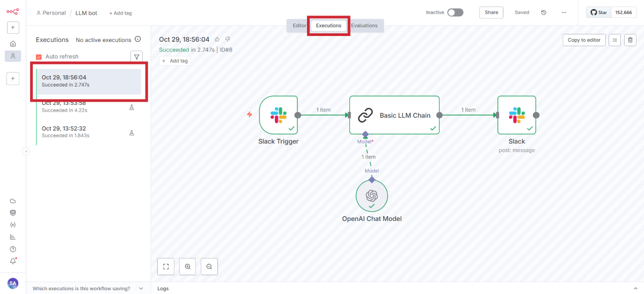Click the Copy to editor button
The height and width of the screenshot is (294, 644).
click(584, 40)
